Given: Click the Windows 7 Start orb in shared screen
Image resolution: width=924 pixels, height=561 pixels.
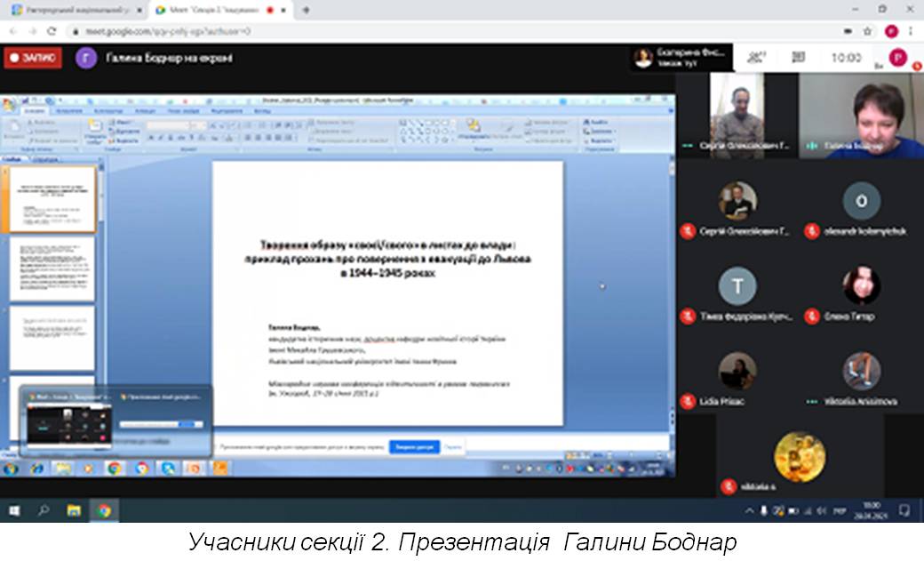Looking at the screenshot, I should click(11, 469).
